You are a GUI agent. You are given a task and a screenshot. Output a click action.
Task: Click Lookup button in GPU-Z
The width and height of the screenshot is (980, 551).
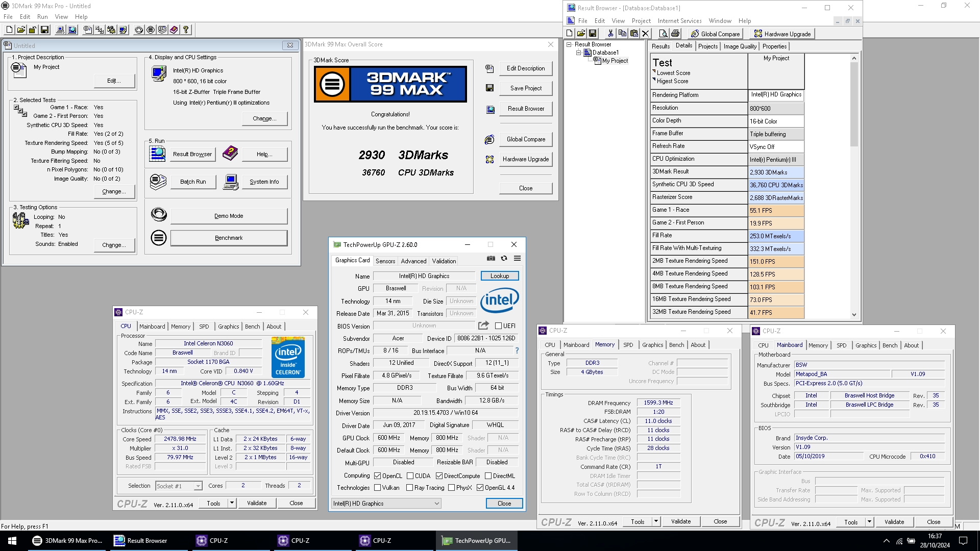click(500, 276)
